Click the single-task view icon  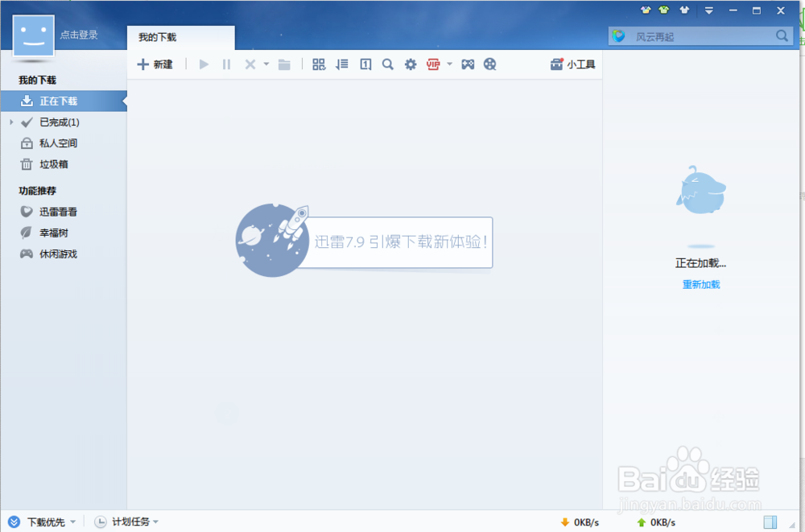tap(365, 64)
